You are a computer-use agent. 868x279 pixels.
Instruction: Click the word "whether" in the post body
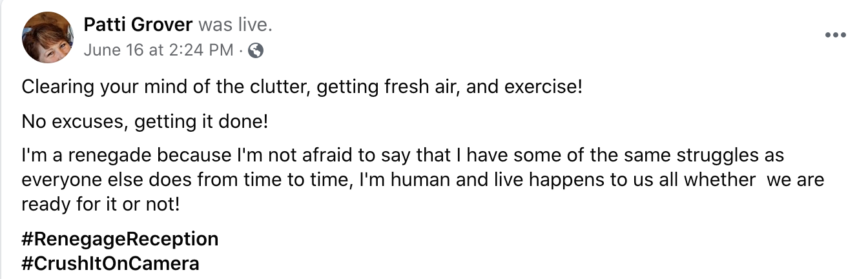coord(719,180)
